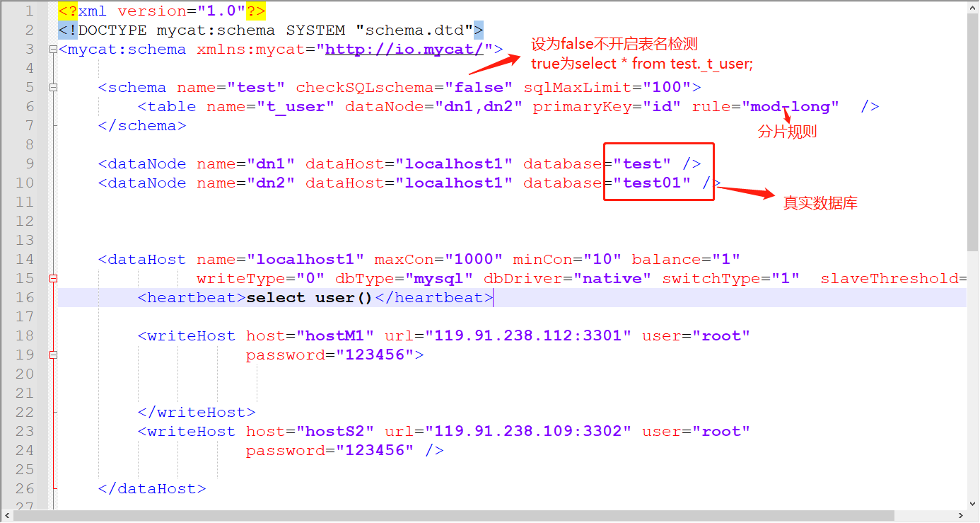This screenshot has width=980, height=523.
Task: Select line number 6 in the margin
Action: click(x=29, y=107)
